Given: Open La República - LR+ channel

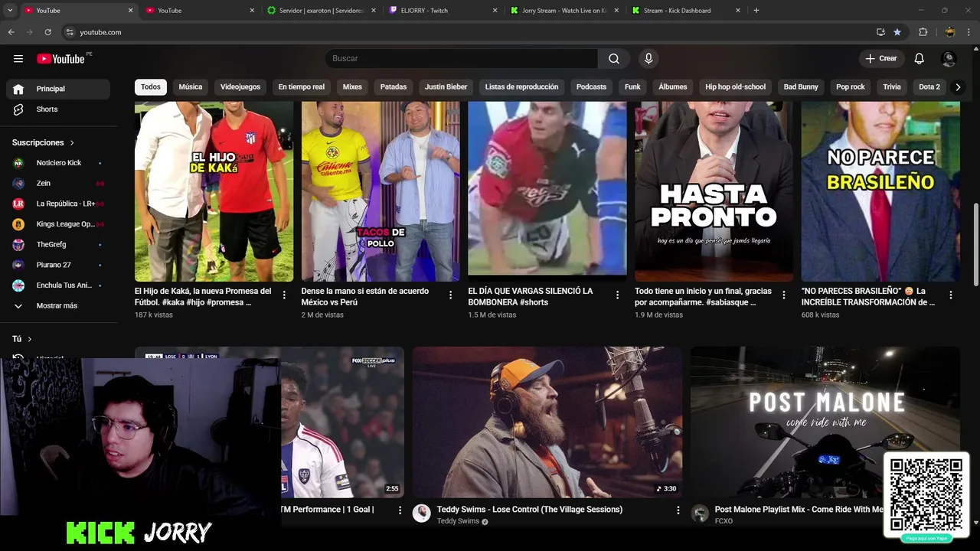Looking at the screenshot, I should (x=58, y=204).
